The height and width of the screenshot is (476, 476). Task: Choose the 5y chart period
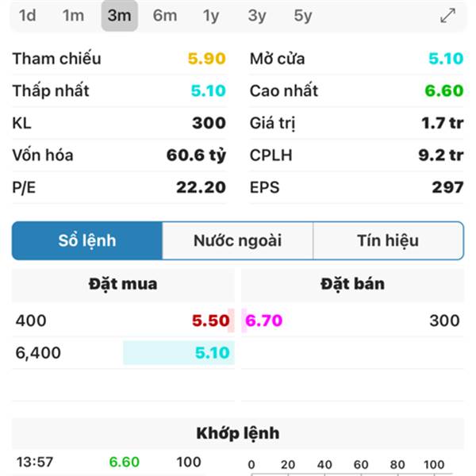click(303, 16)
